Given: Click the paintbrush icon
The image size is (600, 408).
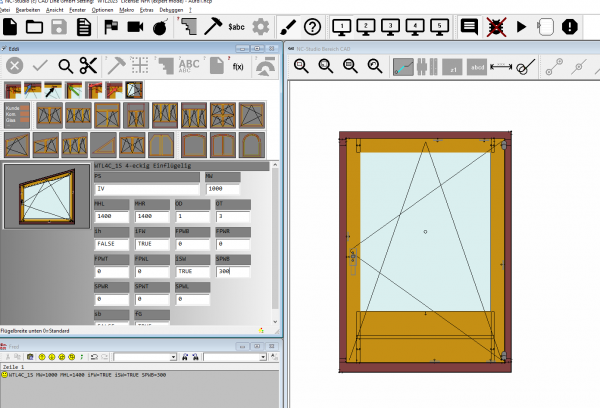Looking at the screenshot, I should pyautogui.click(x=289, y=28).
